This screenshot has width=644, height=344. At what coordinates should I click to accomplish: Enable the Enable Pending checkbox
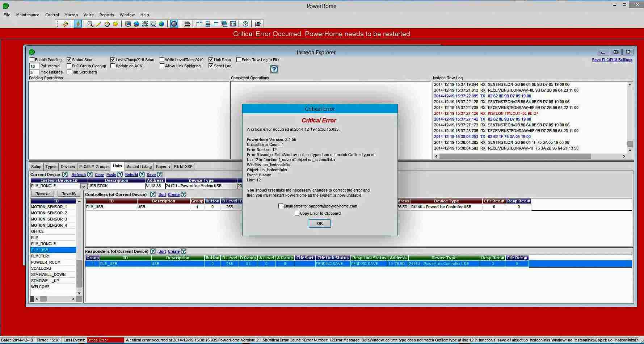[x=32, y=60]
